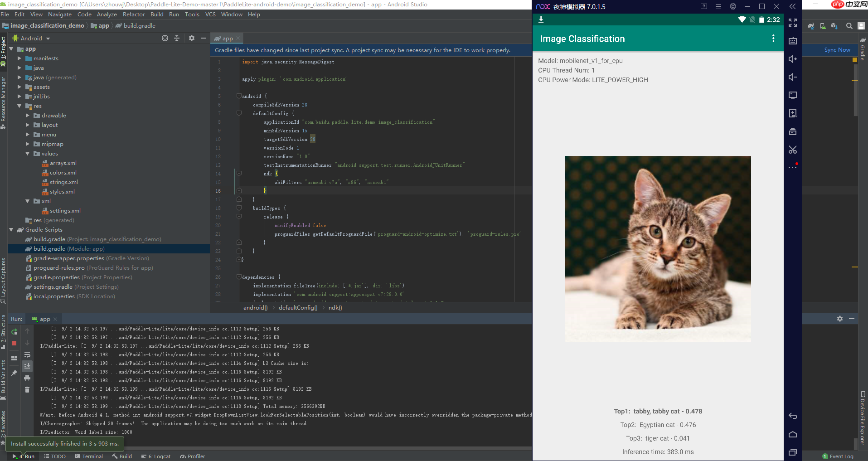Open the Refactor menu

coord(134,15)
